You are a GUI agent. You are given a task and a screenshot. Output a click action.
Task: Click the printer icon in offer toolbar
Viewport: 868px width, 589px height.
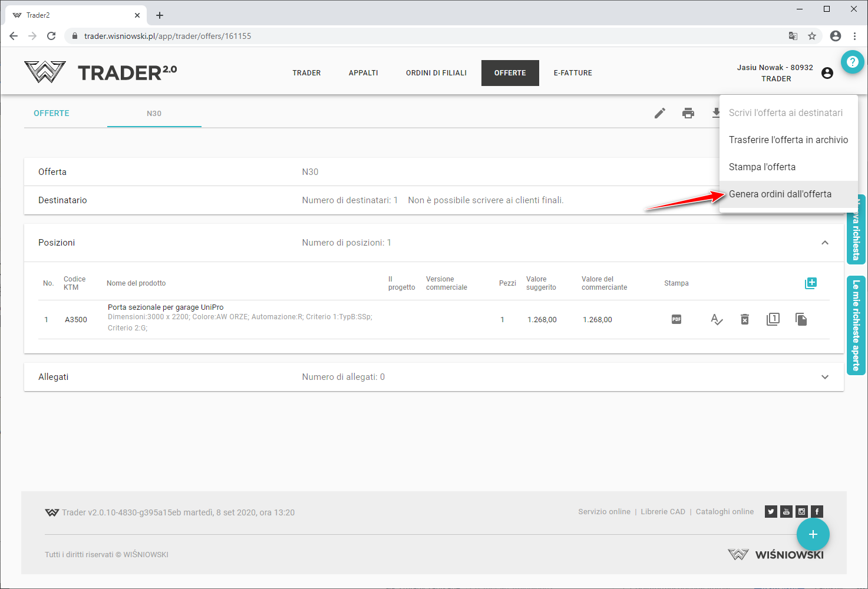(688, 113)
